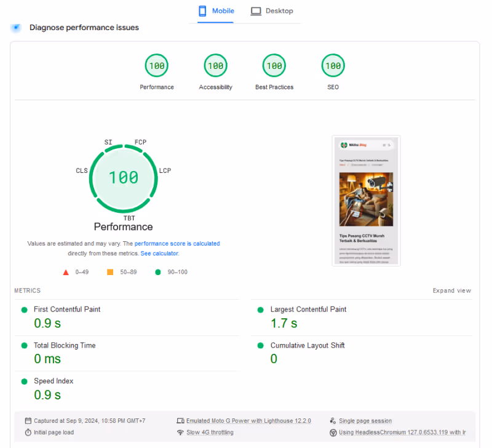Image resolution: width=492 pixels, height=448 pixels.
Task: Click the calendar icon beside the capture date
Action: point(27,420)
